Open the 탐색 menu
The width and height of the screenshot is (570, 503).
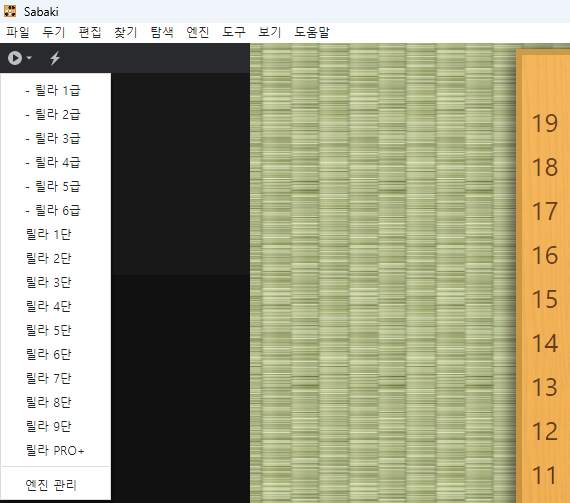[162, 32]
